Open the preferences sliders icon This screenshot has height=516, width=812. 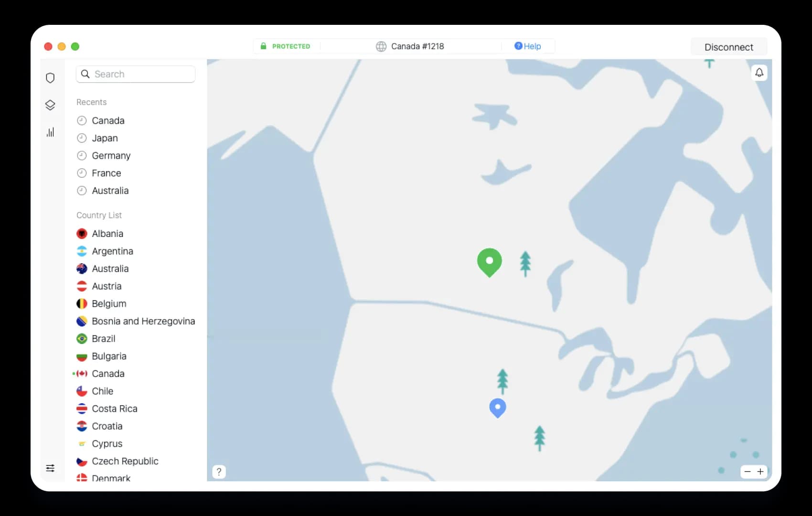[50, 468]
